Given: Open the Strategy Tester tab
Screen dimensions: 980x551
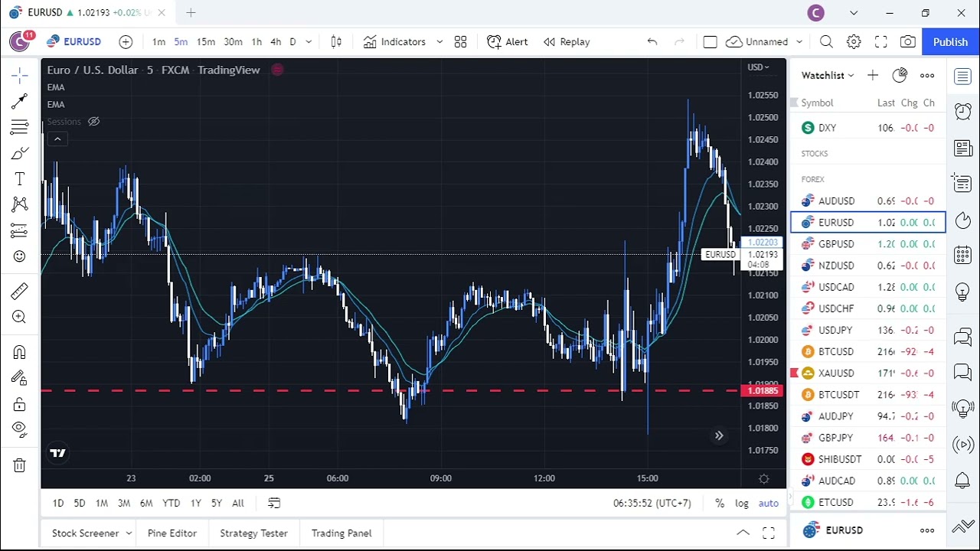Looking at the screenshot, I should coord(253,533).
